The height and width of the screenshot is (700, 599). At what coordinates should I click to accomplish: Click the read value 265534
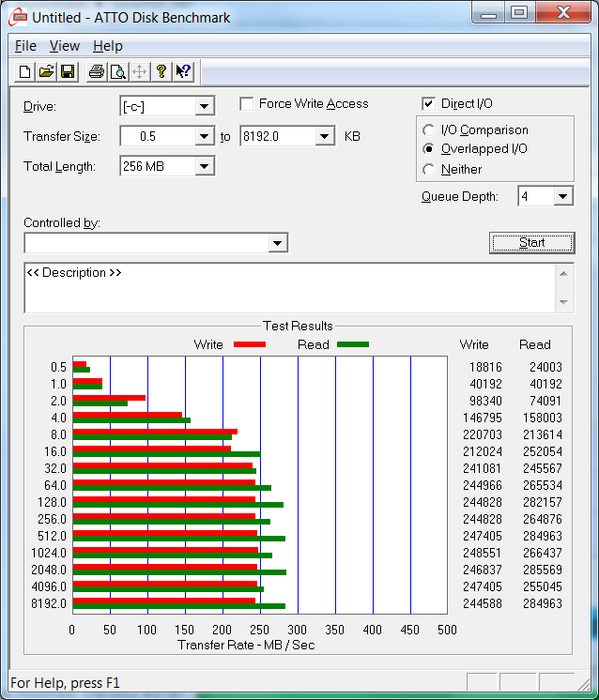click(543, 485)
